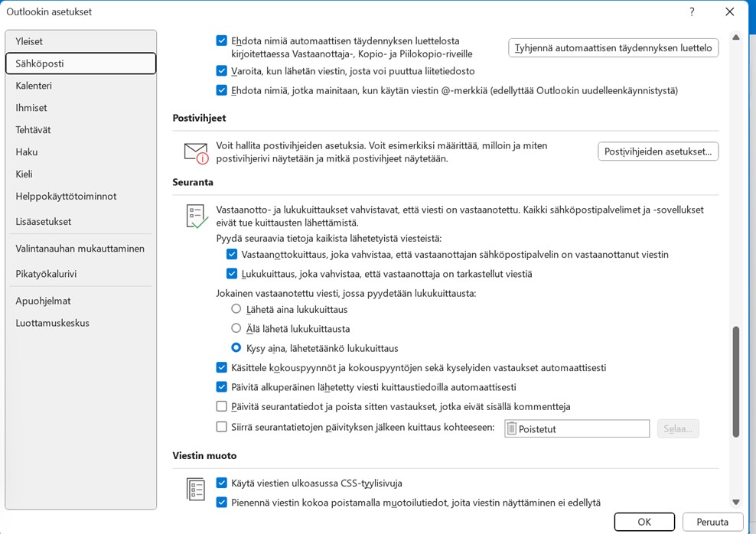Click 'Tyhjennä automaattisen täydennyksen luettelo' button
The height and width of the screenshot is (534, 756).
point(613,47)
